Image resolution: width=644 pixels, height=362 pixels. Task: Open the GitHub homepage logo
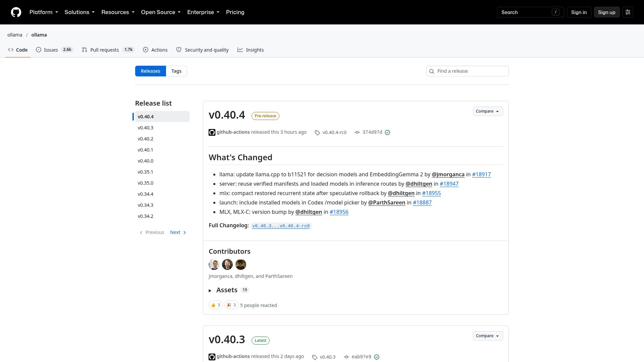16,12
